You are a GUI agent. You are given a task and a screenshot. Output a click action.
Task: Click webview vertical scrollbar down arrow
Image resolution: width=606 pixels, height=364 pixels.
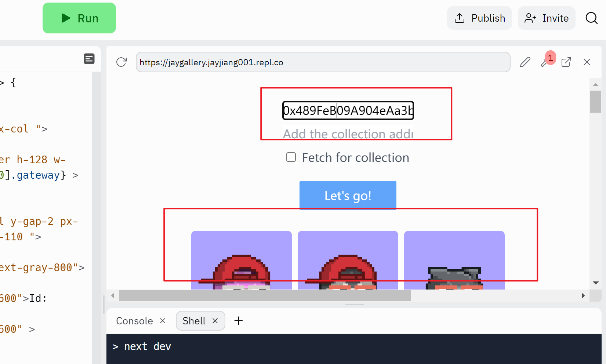point(596,283)
